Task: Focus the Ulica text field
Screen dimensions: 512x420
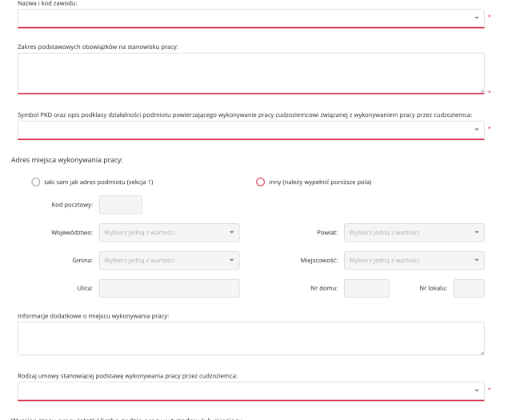Action: coord(169,288)
